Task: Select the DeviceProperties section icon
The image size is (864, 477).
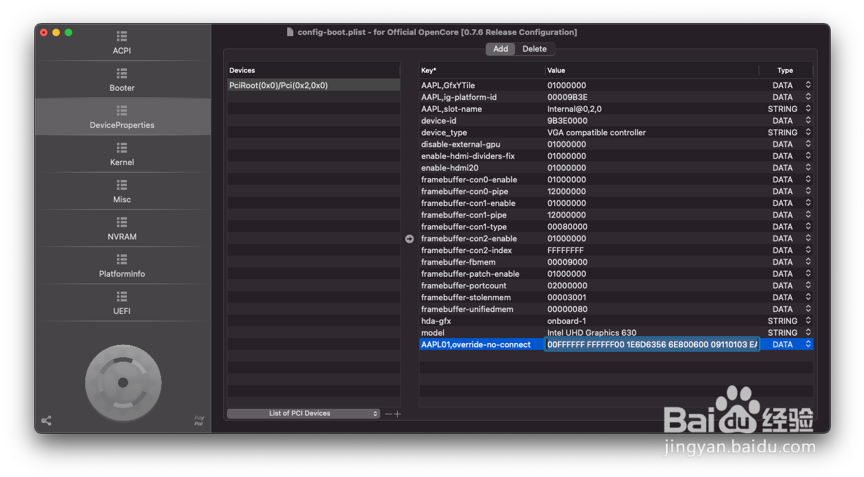Action: click(122, 111)
